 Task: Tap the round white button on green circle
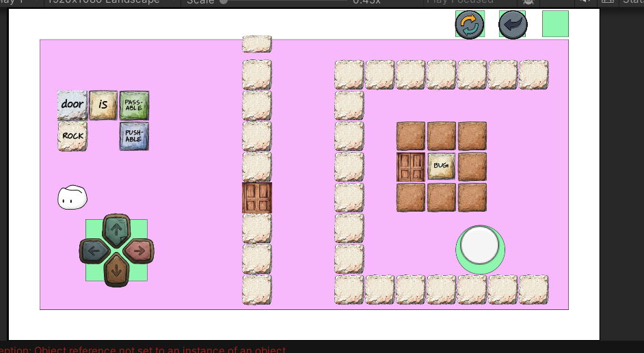click(x=480, y=246)
